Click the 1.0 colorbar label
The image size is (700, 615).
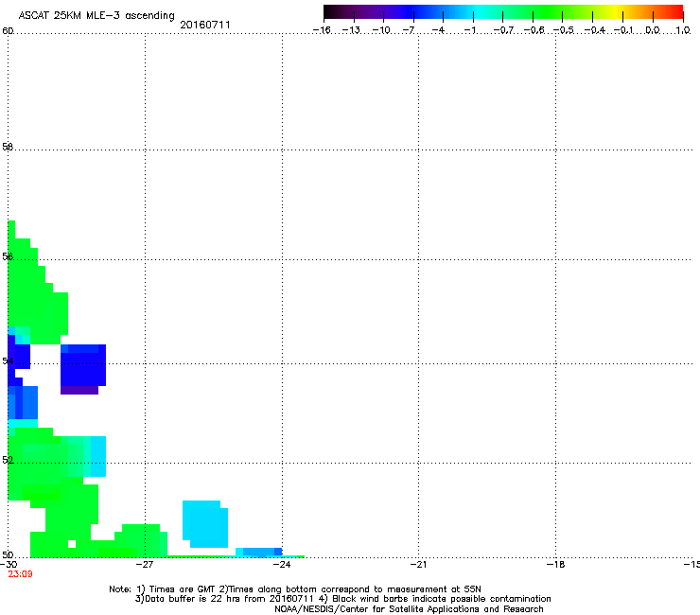pyautogui.click(x=683, y=30)
